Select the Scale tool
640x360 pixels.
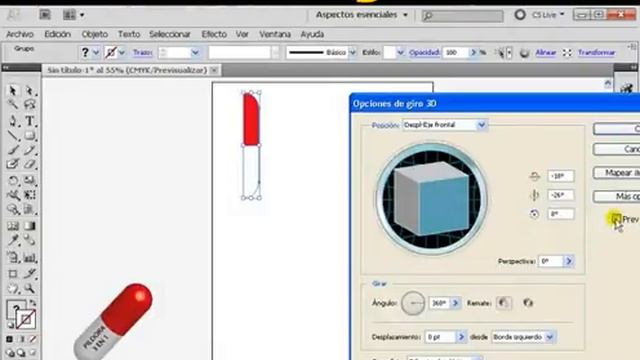pyautogui.click(x=29, y=180)
